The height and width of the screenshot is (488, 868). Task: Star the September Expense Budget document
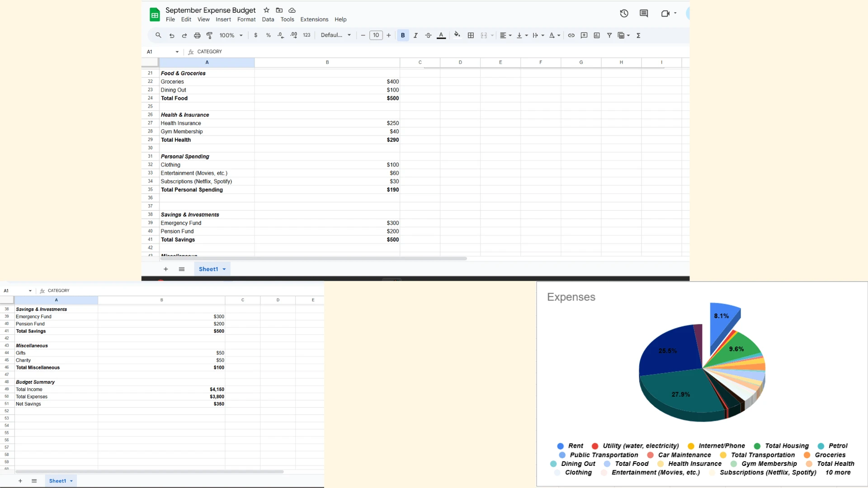266,10
